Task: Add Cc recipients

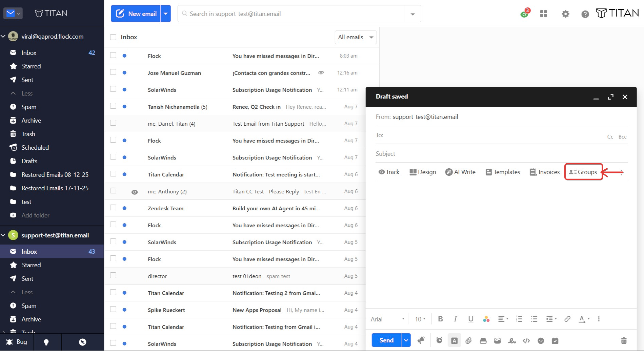Action: point(610,137)
